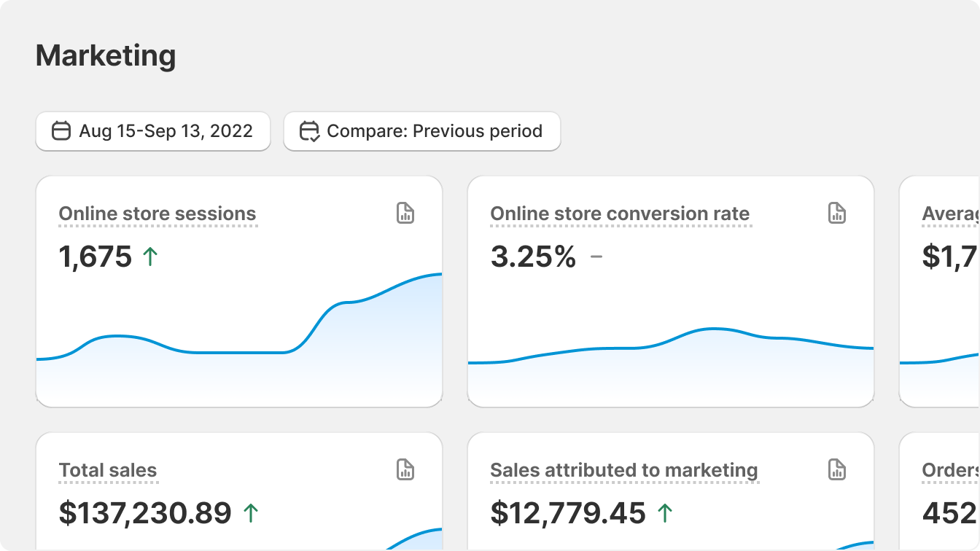The height and width of the screenshot is (551, 980).
Task: Open the partially visible Orders metric link
Action: pyautogui.click(x=950, y=470)
